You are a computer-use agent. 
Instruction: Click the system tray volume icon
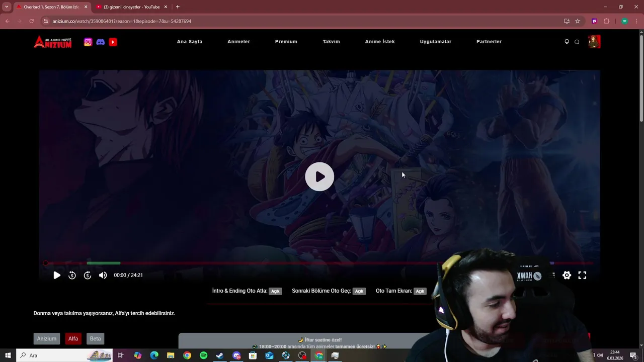tap(600, 355)
